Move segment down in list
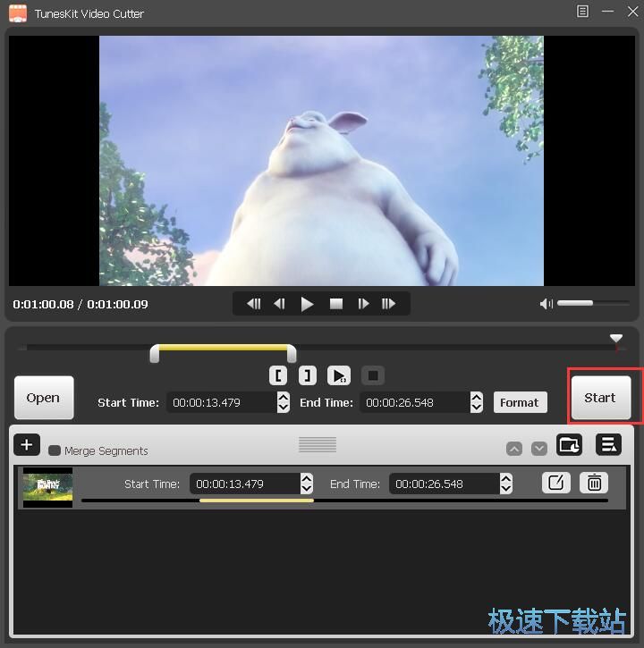Image resolution: width=644 pixels, height=648 pixels. [539, 449]
